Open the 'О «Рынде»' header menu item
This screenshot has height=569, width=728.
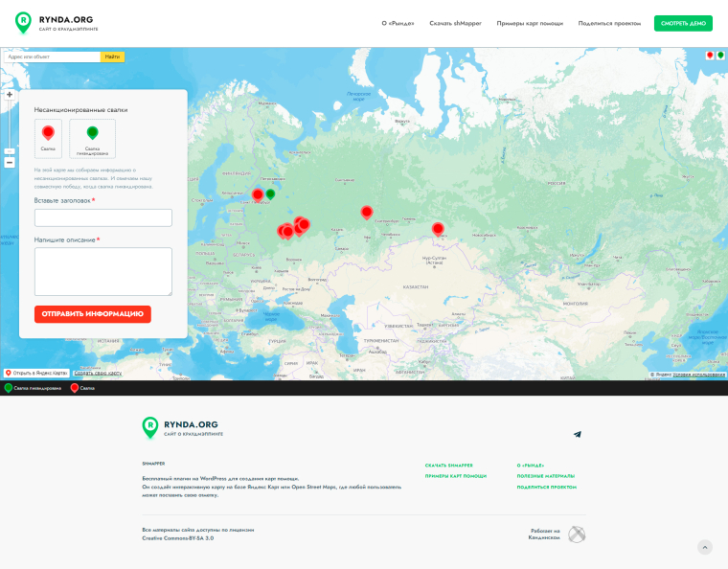pyautogui.click(x=398, y=23)
